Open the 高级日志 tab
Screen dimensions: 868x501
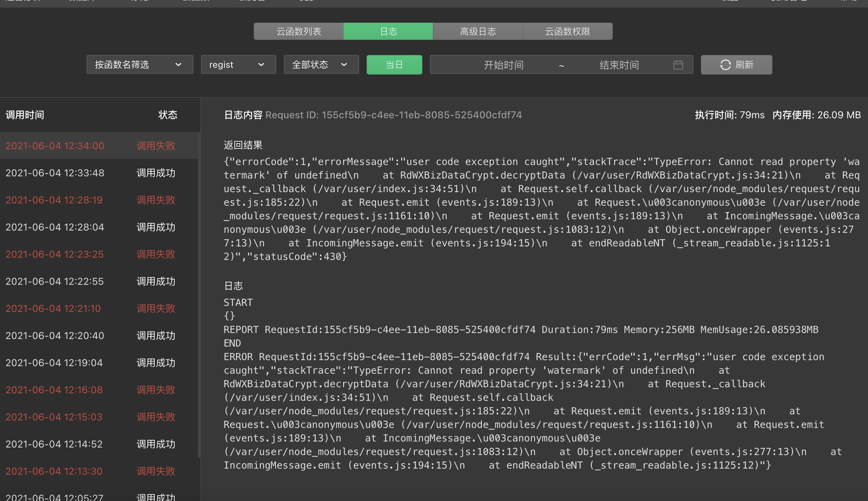click(478, 31)
